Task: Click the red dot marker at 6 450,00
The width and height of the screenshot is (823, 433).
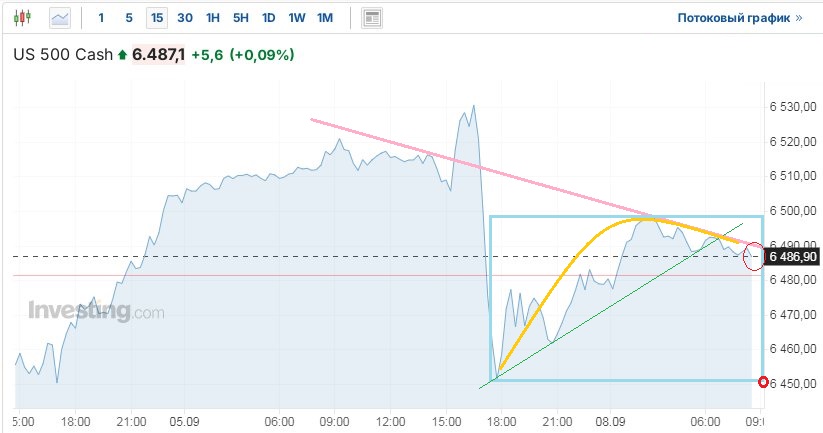Action: [765, 382]
